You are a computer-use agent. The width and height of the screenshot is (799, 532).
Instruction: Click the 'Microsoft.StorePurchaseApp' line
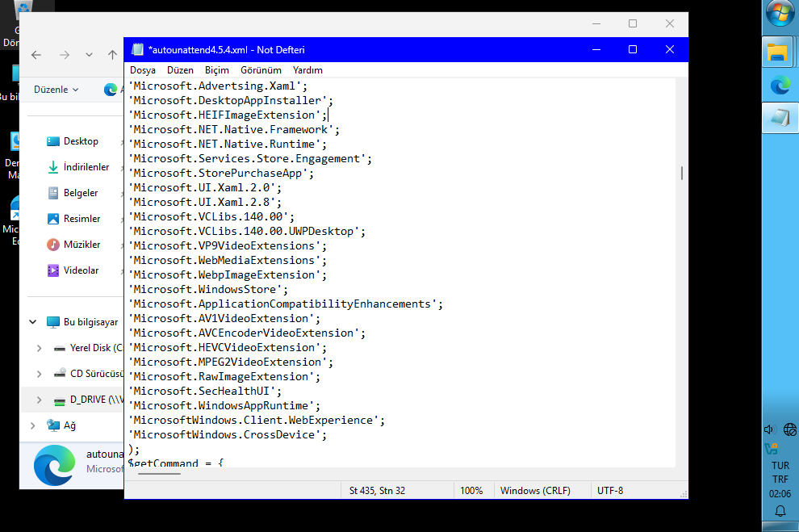tap(221, 174)
